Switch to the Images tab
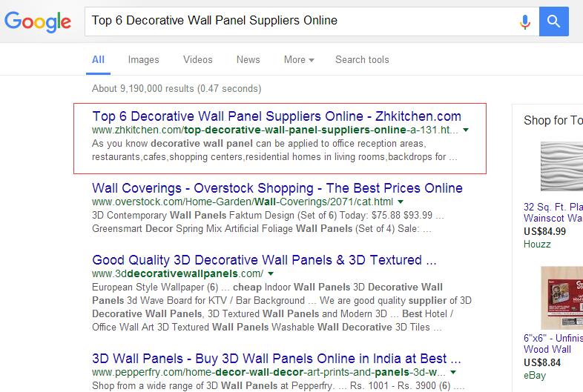583x392 pixels. tap(143, 60)
